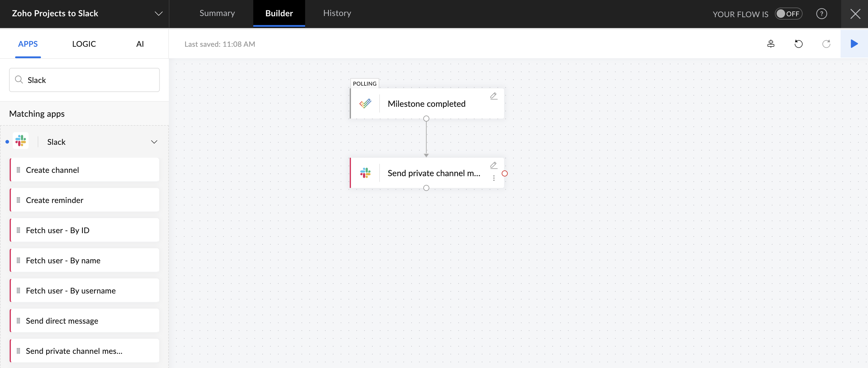
Task: Open the help question mark icon
Action: tap(821, 14)
